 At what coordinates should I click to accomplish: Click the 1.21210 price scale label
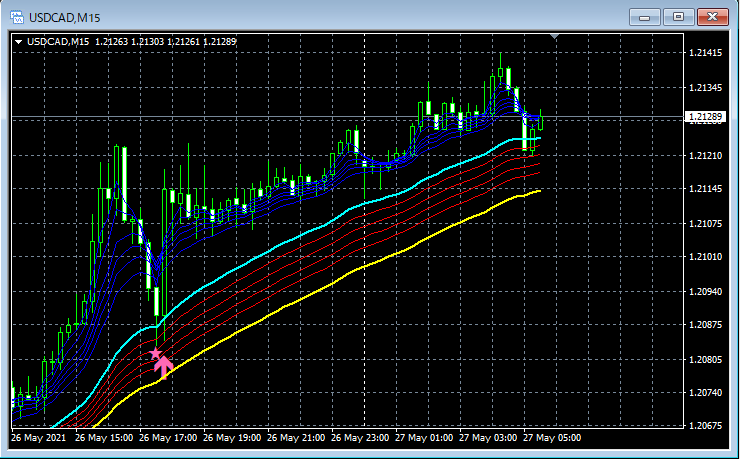tap(706, 156)
